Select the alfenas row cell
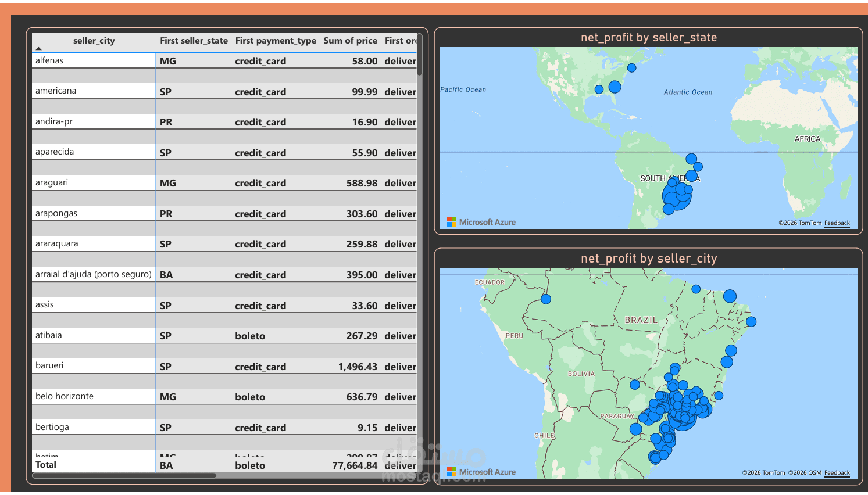868x495 pixels. click(94, 60)
